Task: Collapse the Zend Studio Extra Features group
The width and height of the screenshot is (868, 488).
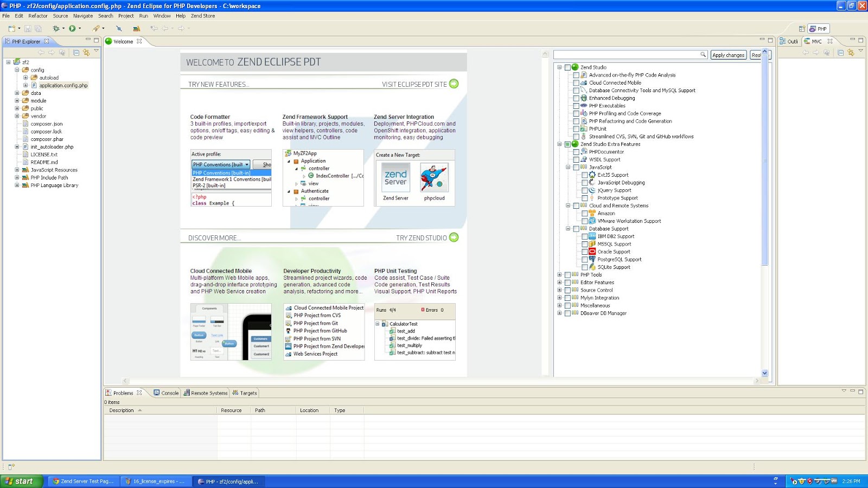Action: [559, 144]
